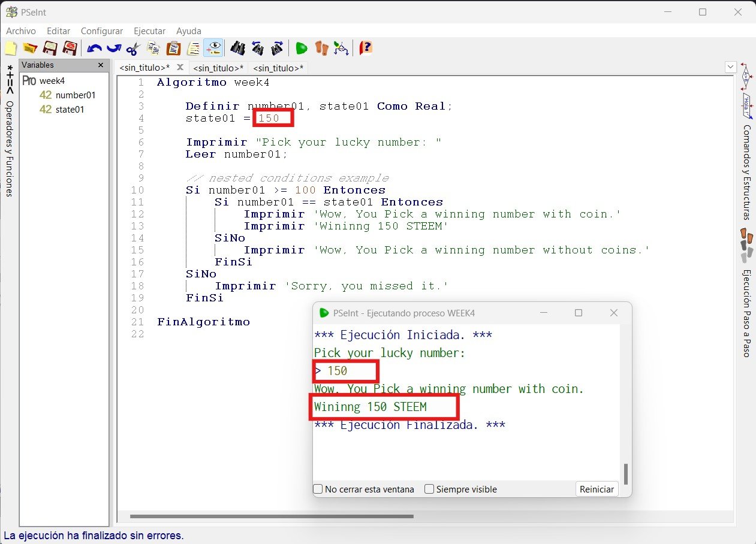
Task: Click the Reiniciar button
Action: (597, 489)
